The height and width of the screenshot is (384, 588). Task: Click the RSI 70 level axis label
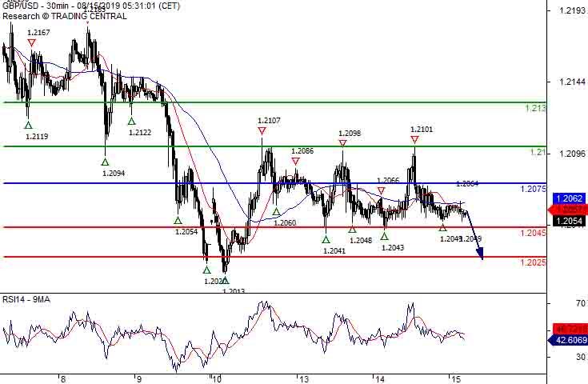[582, 303]
